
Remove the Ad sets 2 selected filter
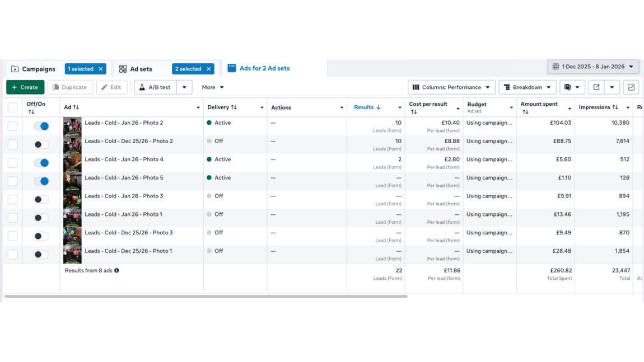pyautogui.click(x=209, y=69)
